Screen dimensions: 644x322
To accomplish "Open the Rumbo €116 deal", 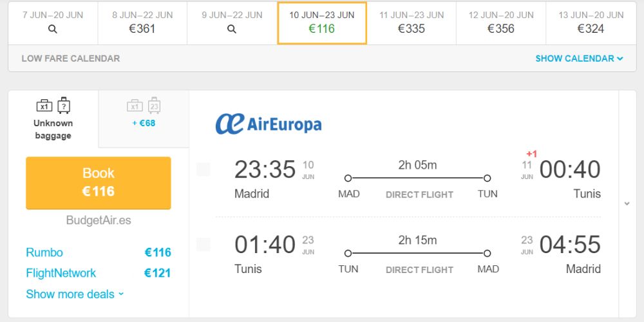I will pyautogui.click(x=98, y=252).
